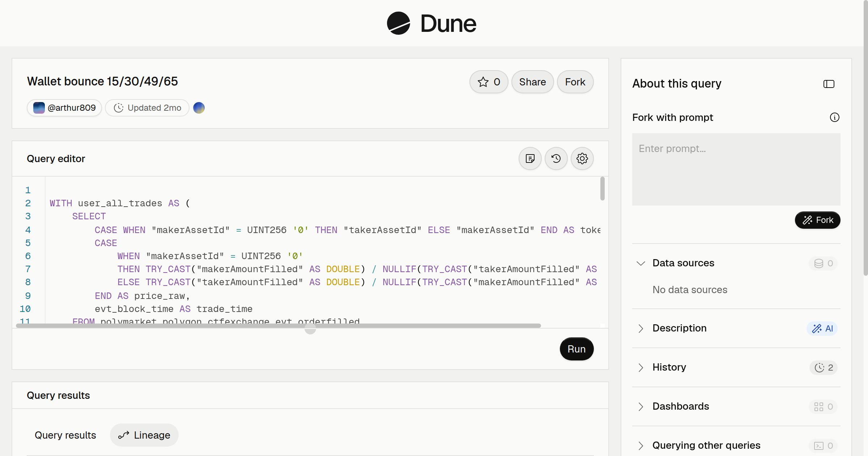Click the 'evt_block_time AS trade_time' line
Screen dimensions: 868x456
click(x=174, y=309)
